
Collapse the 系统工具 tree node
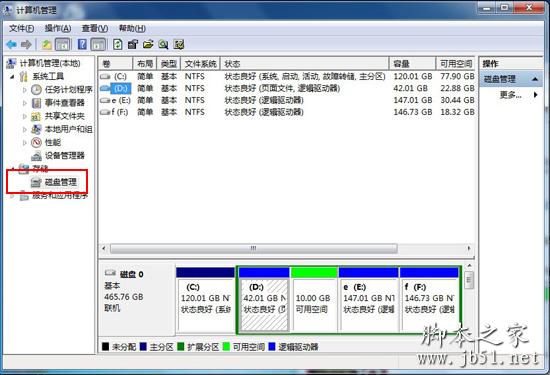click(12, 76)
